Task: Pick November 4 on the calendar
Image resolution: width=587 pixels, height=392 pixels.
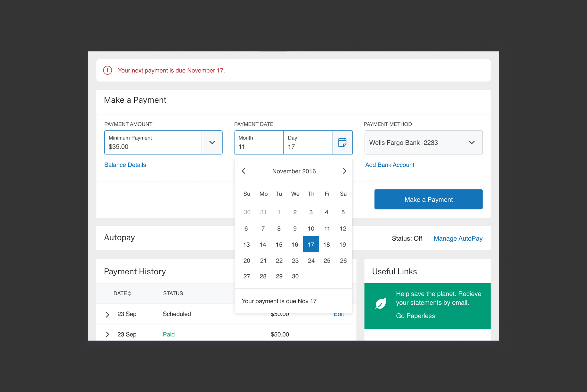Action: point(326,212)
